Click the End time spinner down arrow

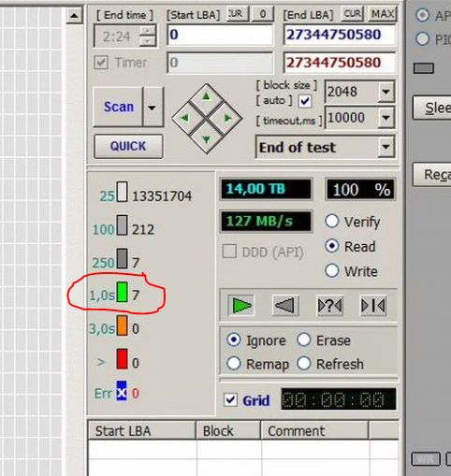coord(148,41)
